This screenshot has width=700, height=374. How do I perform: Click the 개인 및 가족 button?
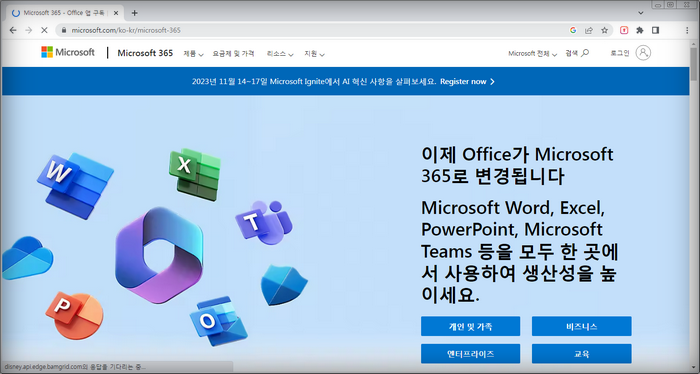click(x=471, y=326)
